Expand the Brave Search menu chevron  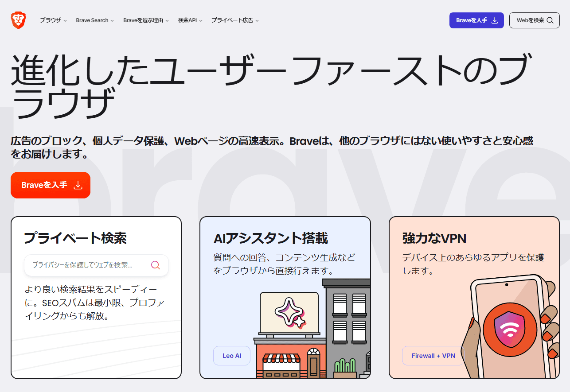click(112, 21)
